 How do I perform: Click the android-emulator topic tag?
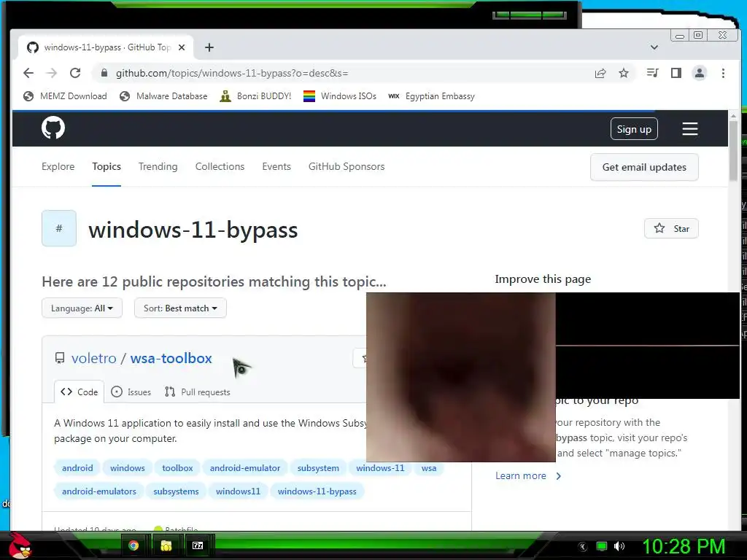point(245,468)
